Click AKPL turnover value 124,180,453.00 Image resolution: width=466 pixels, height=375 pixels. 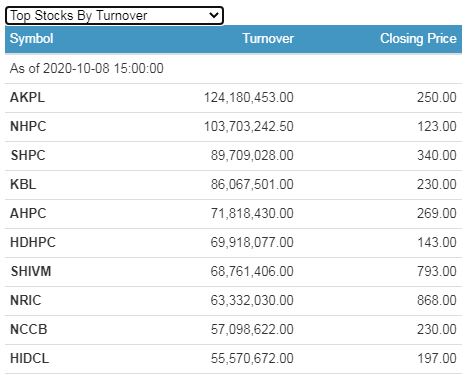249,97
